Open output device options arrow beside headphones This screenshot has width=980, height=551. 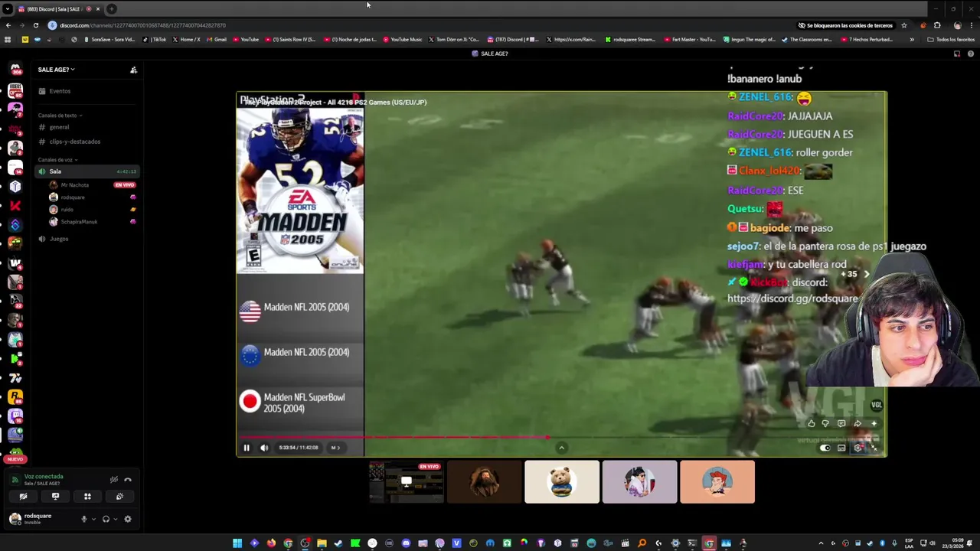pos(115,519)
